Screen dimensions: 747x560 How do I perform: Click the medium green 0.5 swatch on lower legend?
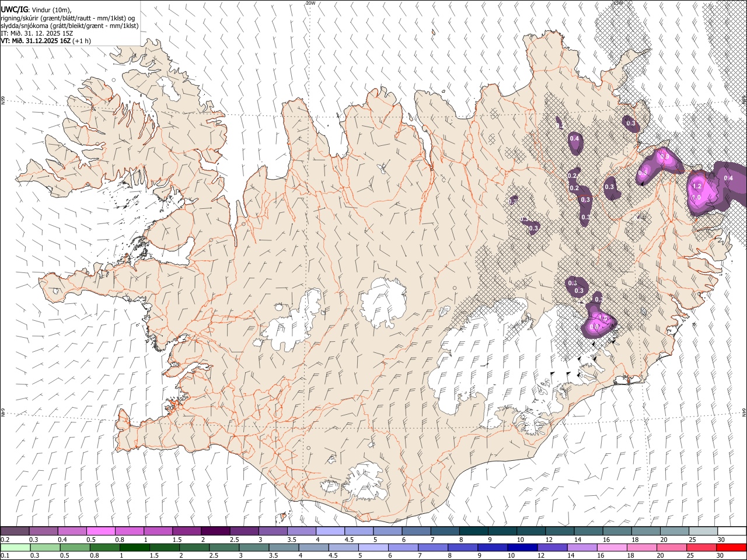coord(75,547)
